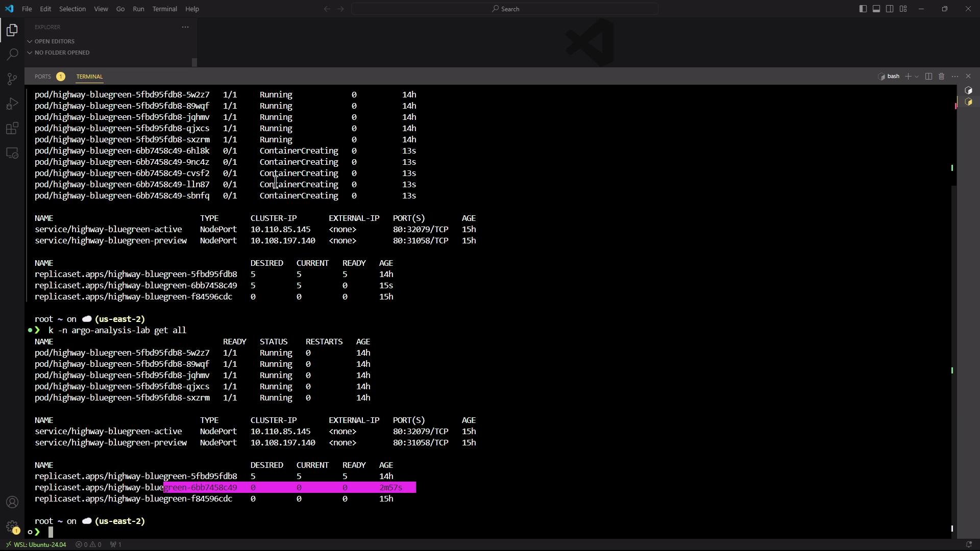This screenshot has width=980, height=551.
Task: Switch to the PORTS tab
Action: pyautogui.click(x=43, y=77)
